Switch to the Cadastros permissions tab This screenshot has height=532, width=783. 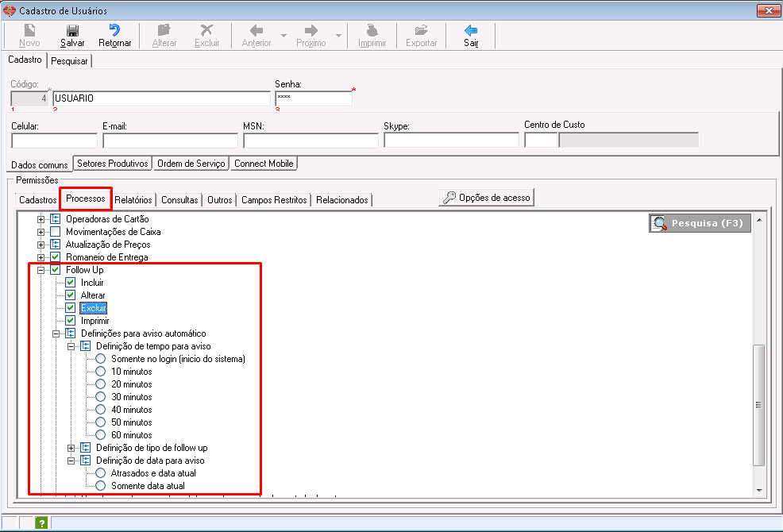click(37, 200)
